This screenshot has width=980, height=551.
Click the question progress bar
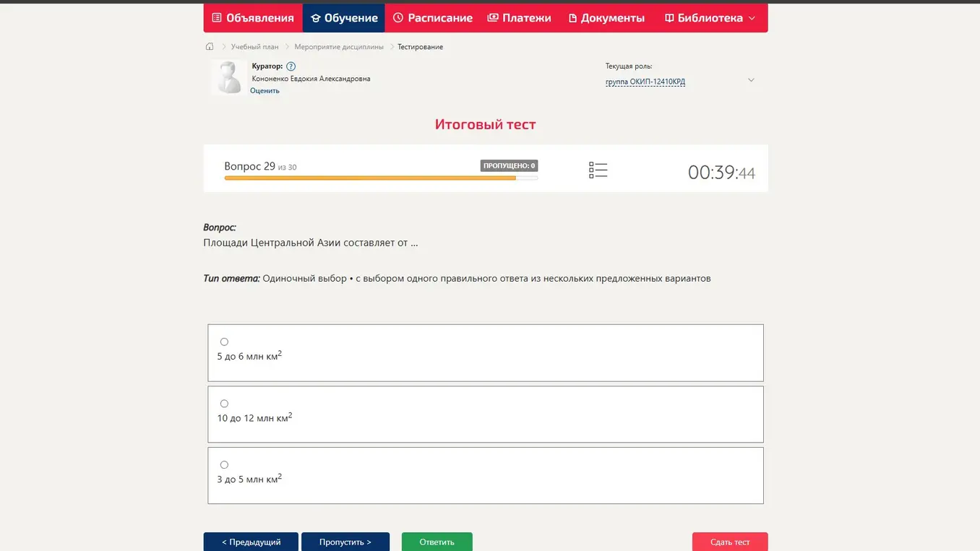tap(381, 178)
